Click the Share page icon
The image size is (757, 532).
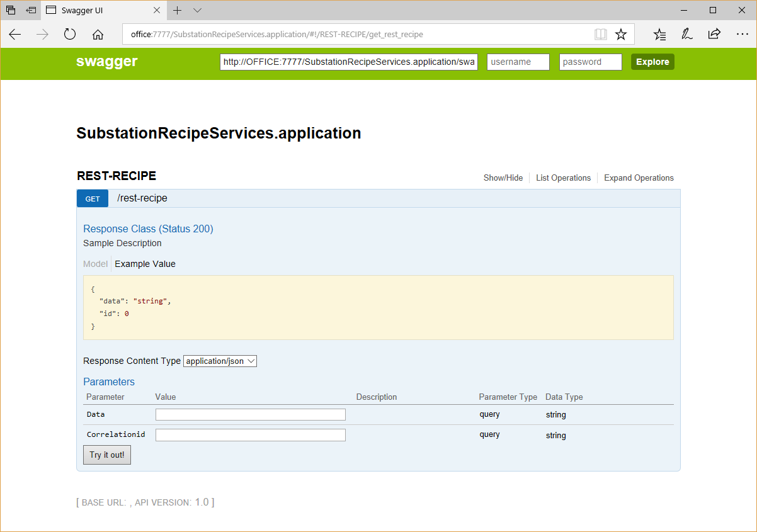coord(714,35)
